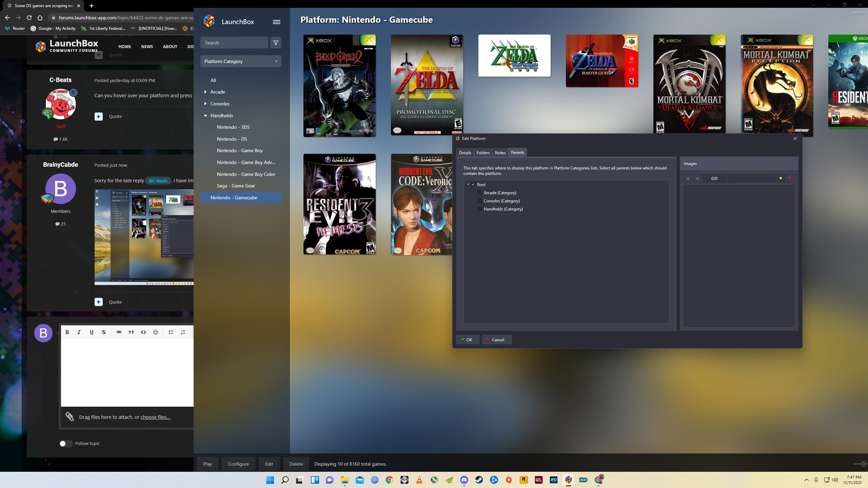The image size is (868, 488).
Task: Enable the Follow topic toggle
Action: click(66, 444)
